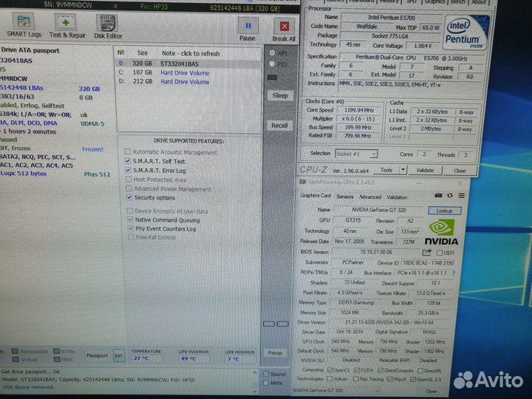
Task: Pause the current Victoria operation
Action: [248, 29]
